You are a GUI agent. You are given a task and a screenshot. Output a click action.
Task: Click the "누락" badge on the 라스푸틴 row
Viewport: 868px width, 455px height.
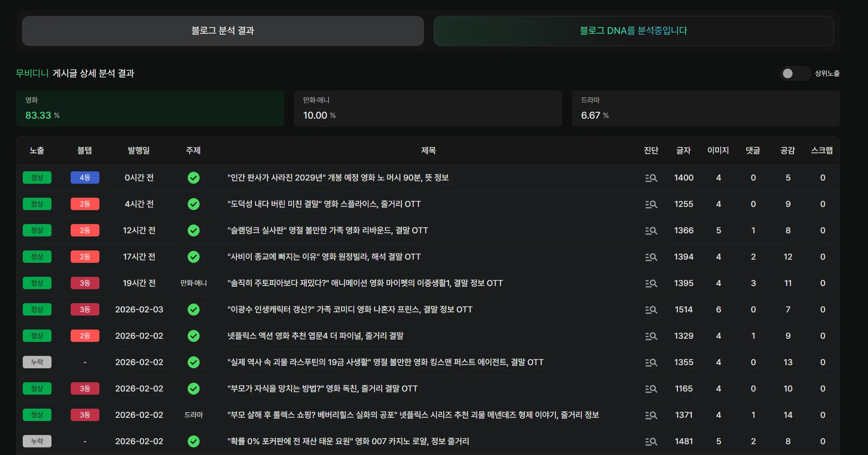[37, 362]
